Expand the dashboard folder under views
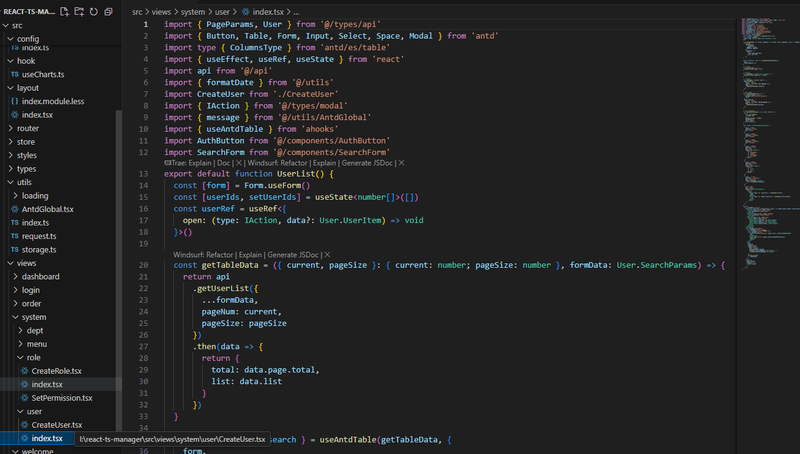The image size is (800, 454). pyautogui.click(x=40, y=276)
